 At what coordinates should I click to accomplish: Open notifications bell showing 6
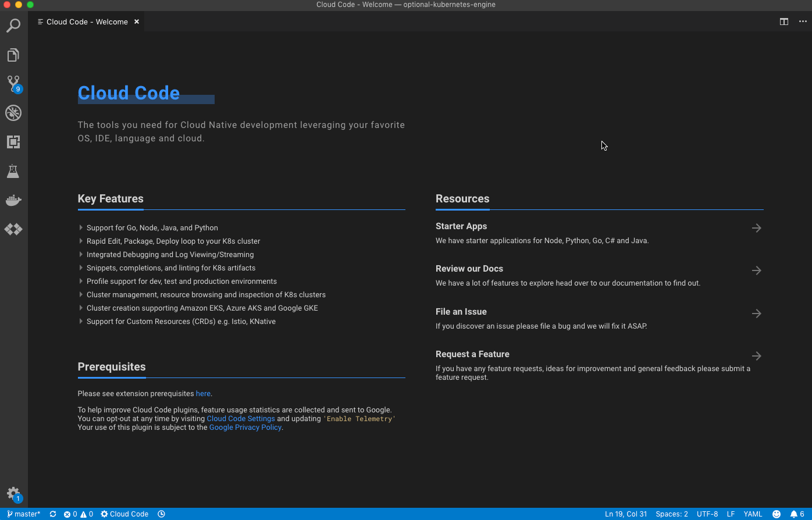click(797, 514)
